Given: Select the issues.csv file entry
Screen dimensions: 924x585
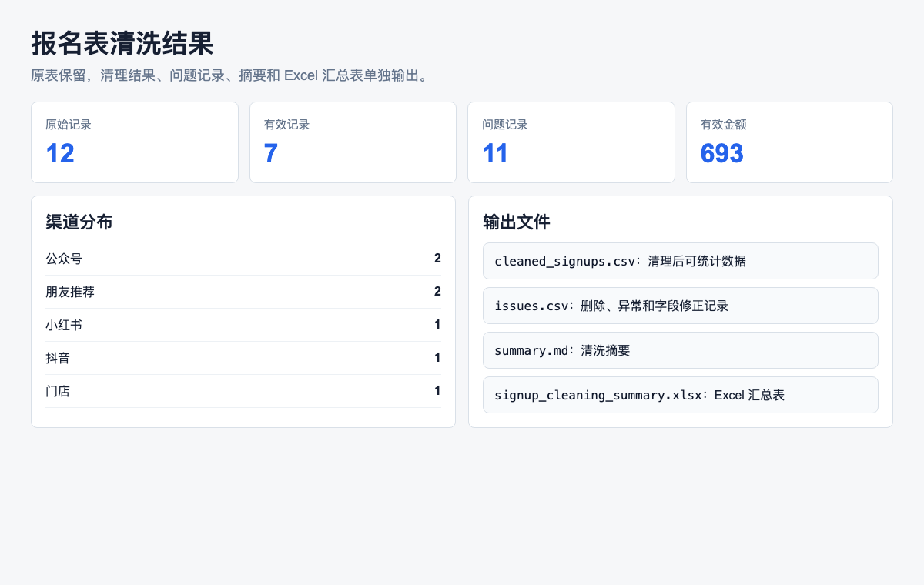Looking at the screenshot, I should point(681,306).
